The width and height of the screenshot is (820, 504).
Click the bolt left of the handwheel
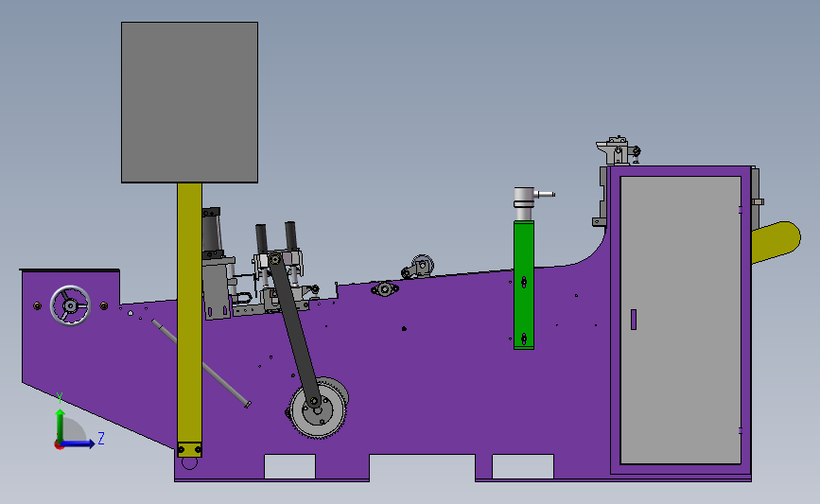(x=37, y=305)
